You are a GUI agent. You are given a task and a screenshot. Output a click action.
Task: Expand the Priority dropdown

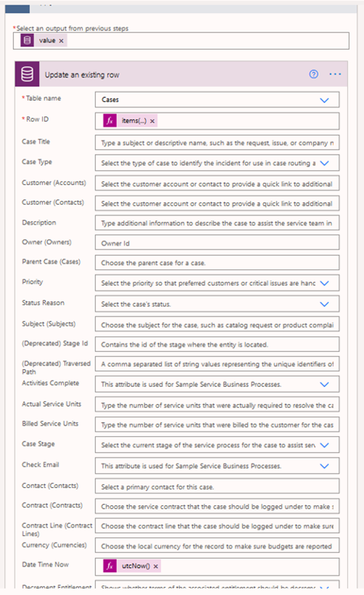[x=324, y=283]
